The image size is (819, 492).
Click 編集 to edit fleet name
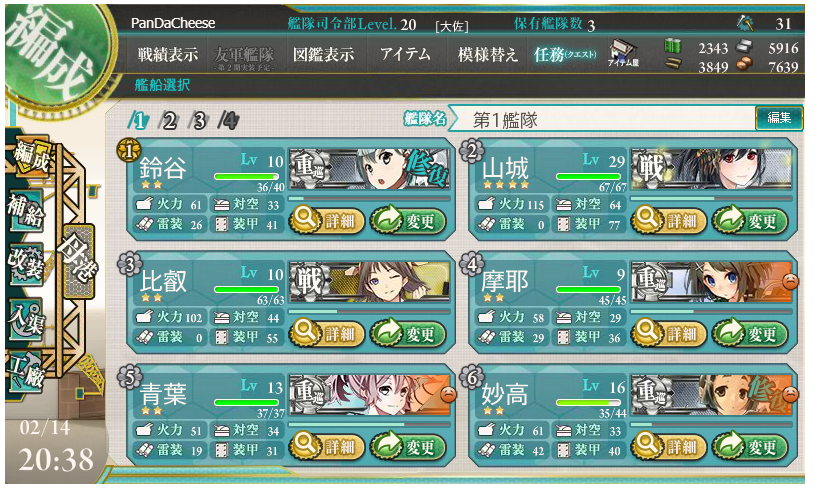tap(779, 118)
